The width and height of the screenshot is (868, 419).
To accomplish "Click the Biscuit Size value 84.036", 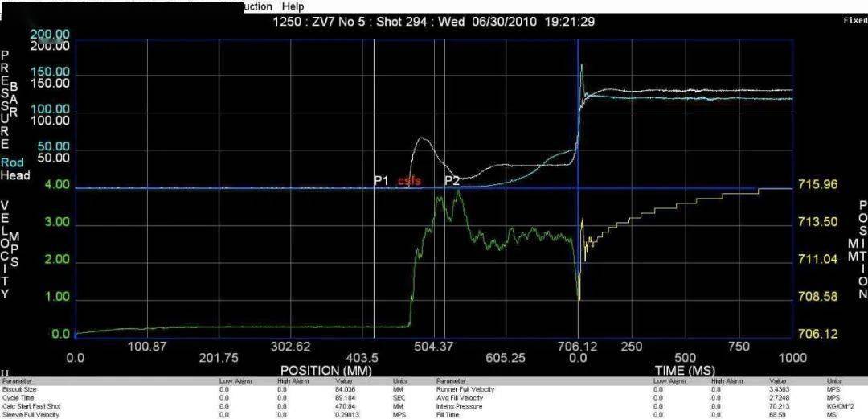I will click(x=344, y=389).
